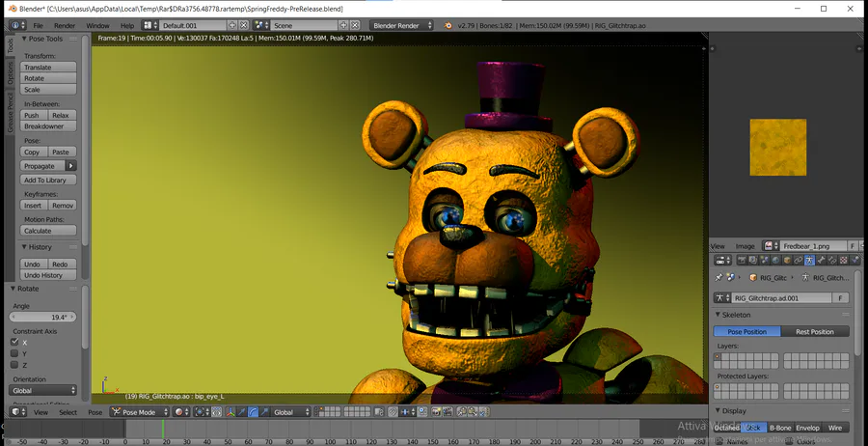The height and width of the screenshot is (446, 868).
Task: Toggle fake user F for RIG_Glitchtrap.ad.001
Action: [x=840, y=298]
